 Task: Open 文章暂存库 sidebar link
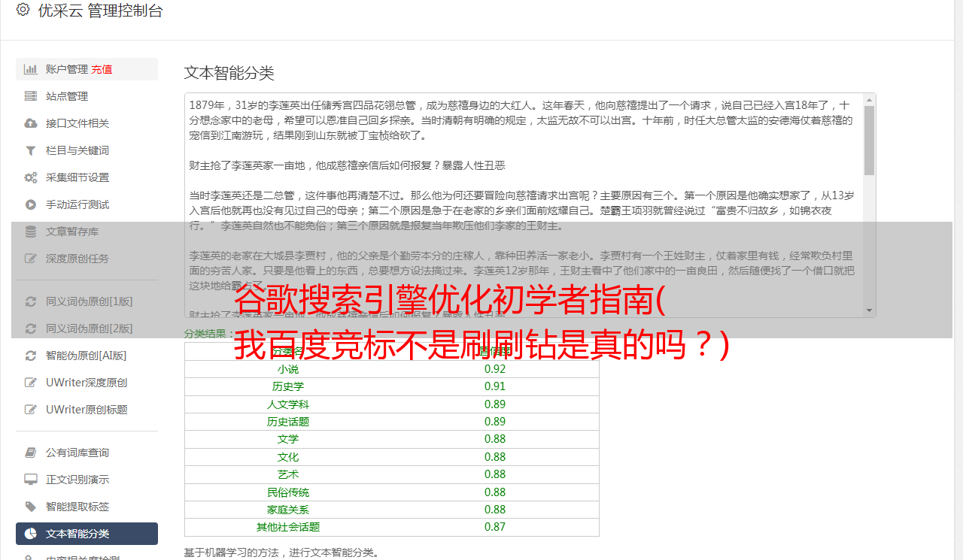tap(87, 232)
